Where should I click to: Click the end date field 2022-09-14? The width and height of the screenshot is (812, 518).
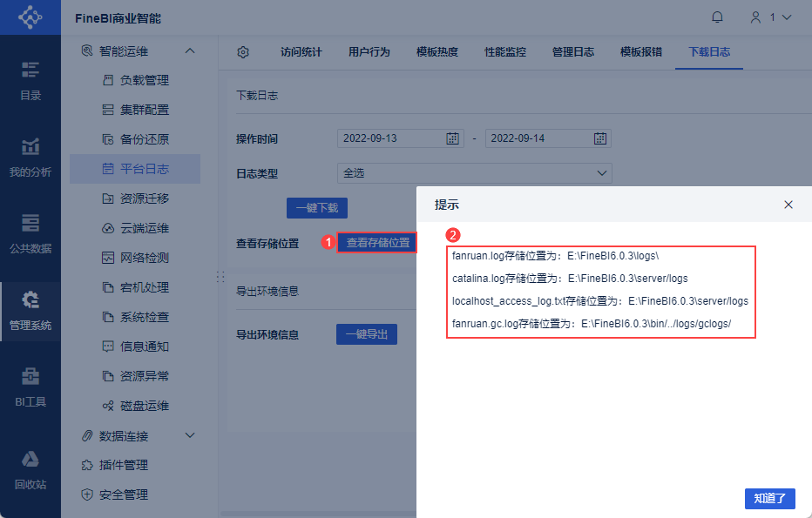[548, 138]
